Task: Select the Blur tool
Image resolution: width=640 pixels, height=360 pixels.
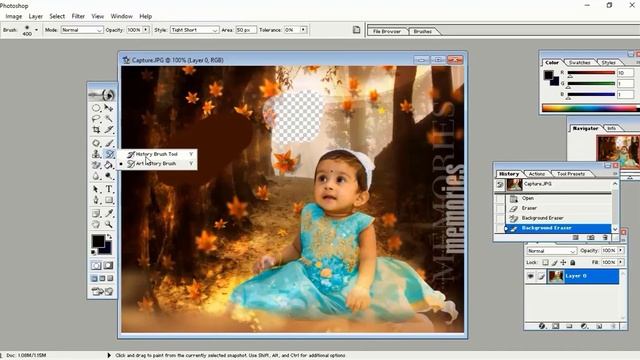Action: [96, 176]
